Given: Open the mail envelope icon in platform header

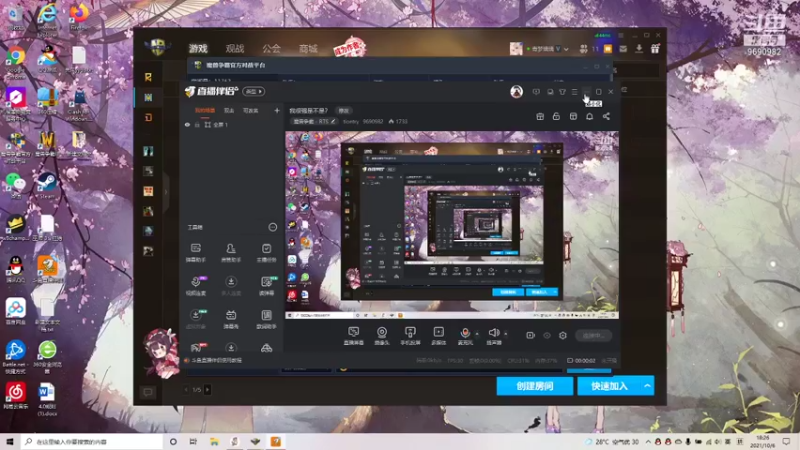Looking at the screenshot, I should coord(623,49).
